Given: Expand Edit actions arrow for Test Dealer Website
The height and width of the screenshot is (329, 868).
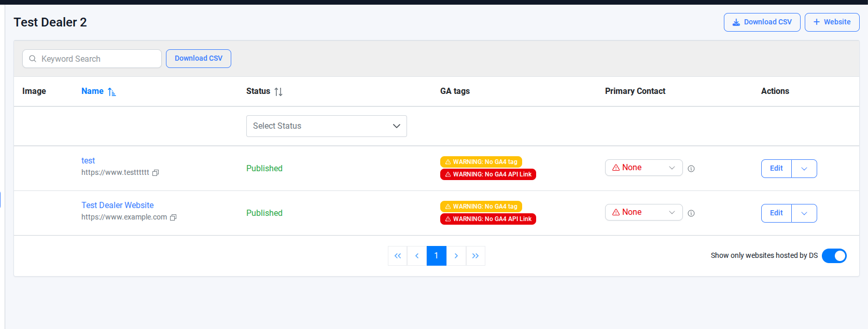Looking at the screenshot, I should coord(804,213).
